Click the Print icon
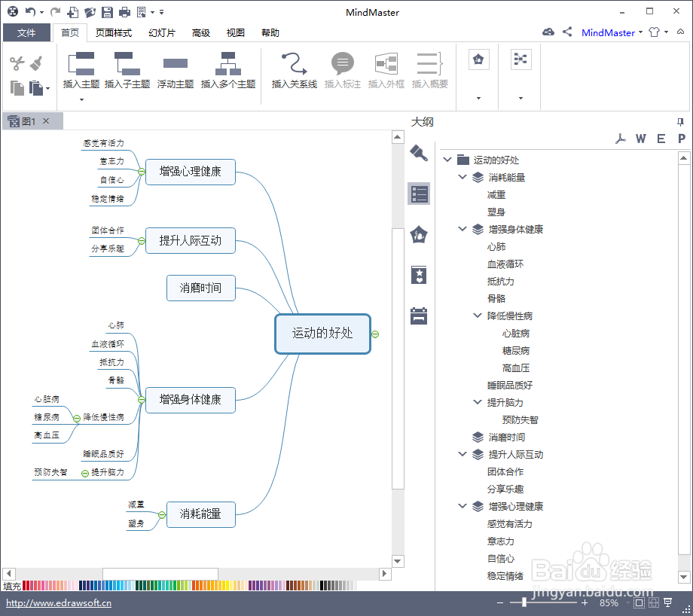 click(x=124, y=12)
